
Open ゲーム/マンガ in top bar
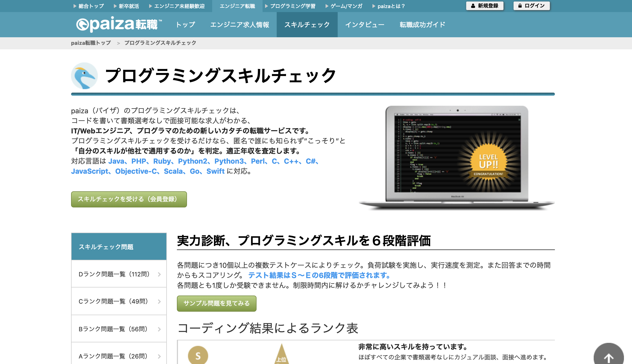coord(344,6)
